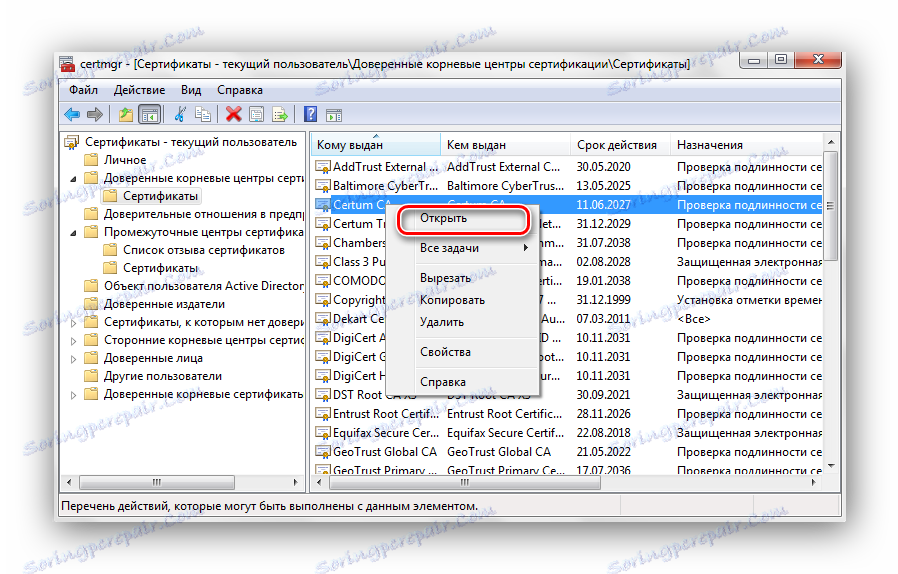Image resolution: width=898 pixels, height=574 pixels.
Task: Select the GeoTrust Global CA issuer cell
Action: pyautogui.click(x=499, y=452)
